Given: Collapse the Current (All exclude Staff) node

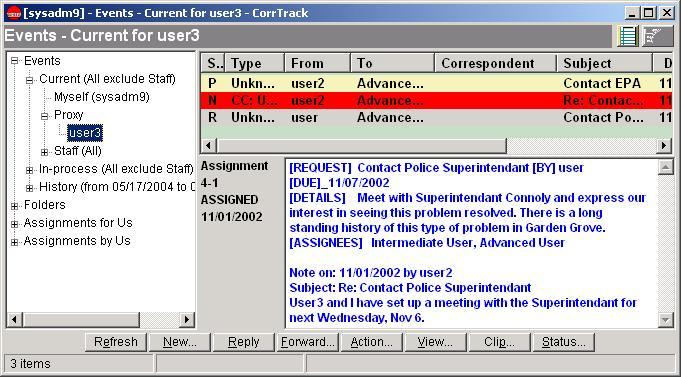Looking at the screenshot, I should pos(30,79).
